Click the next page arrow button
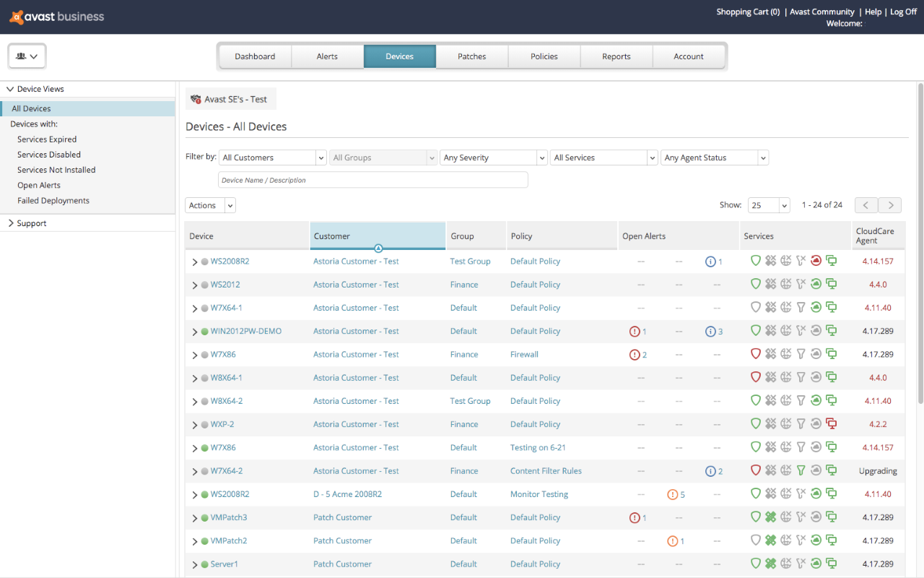 coord(891,205)
